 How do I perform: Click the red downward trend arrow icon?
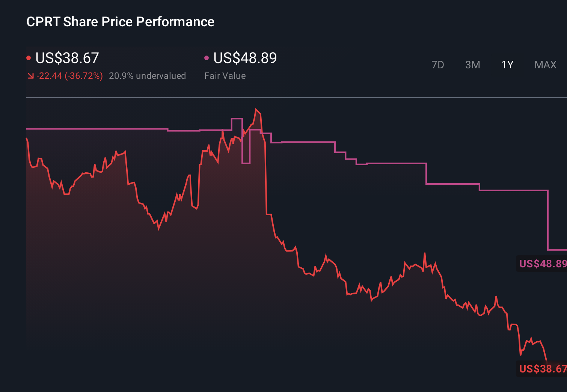(31, 75)
